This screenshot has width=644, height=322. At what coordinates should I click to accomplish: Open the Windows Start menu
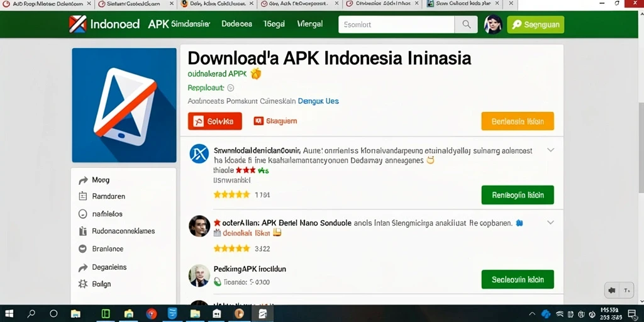coord(9,314)
